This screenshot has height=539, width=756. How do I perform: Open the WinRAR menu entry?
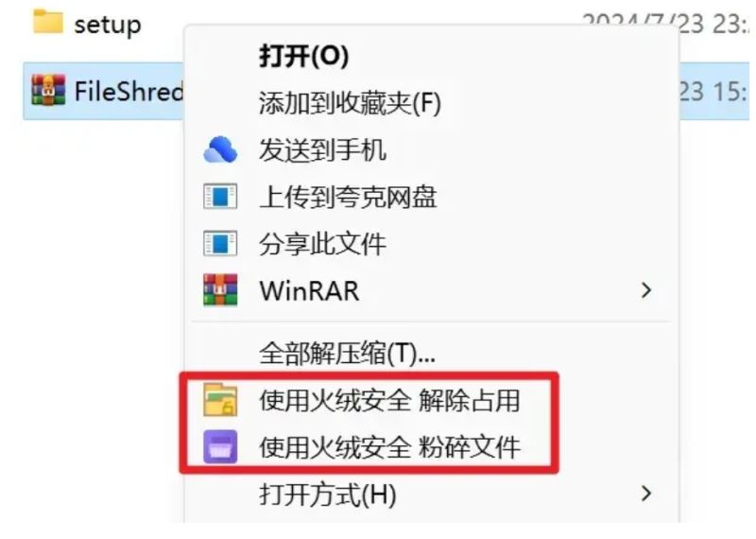click(x=310, y=290)
